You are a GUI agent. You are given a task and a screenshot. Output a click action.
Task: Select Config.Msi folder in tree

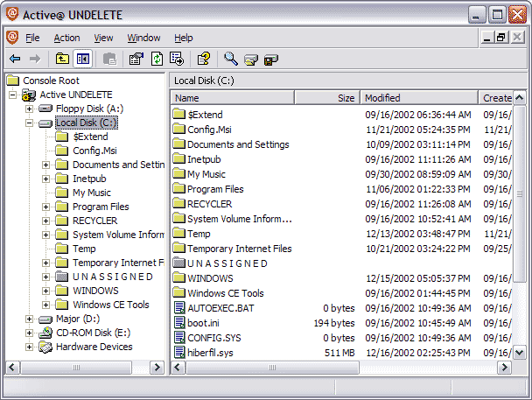94,151
